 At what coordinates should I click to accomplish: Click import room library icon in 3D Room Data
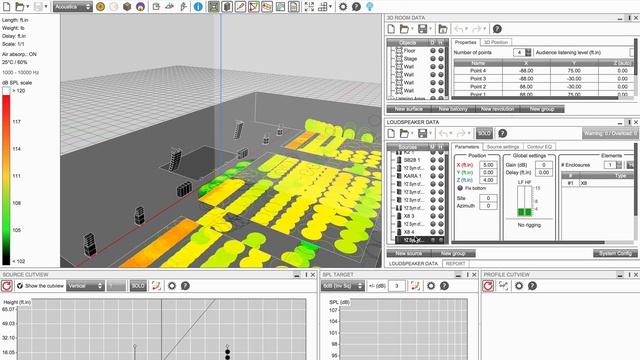[x=442, y=29]
